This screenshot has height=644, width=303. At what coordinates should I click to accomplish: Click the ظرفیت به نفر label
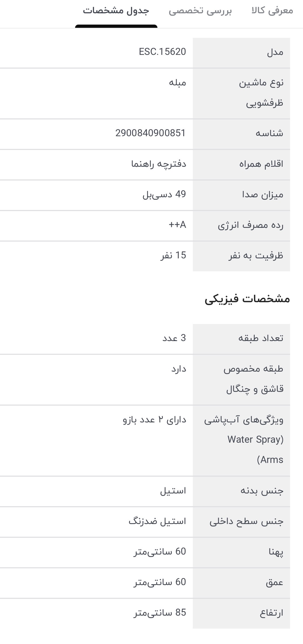[x=256, y=256]
